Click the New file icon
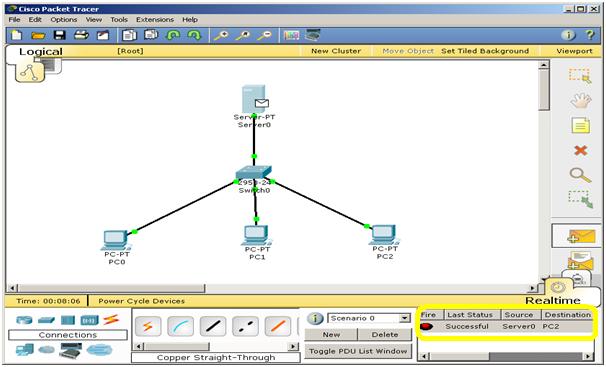606x367 pixels. click(x=16, y=35)
